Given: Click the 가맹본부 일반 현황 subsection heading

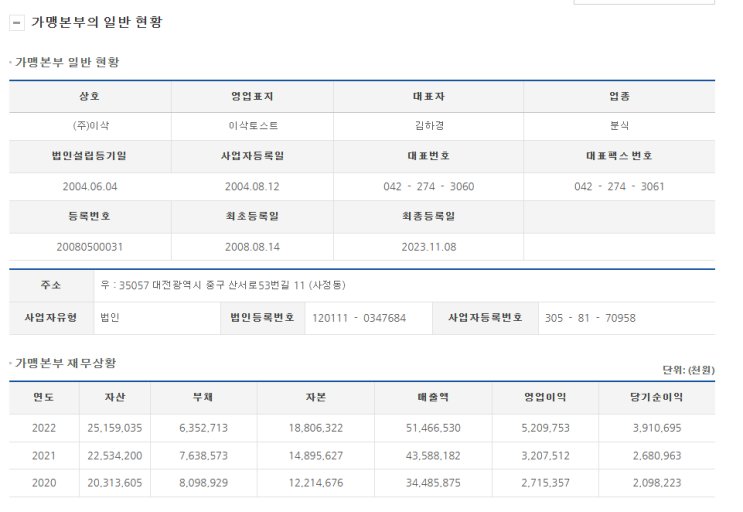Looking at the screenshot, I should pos(67,62).
